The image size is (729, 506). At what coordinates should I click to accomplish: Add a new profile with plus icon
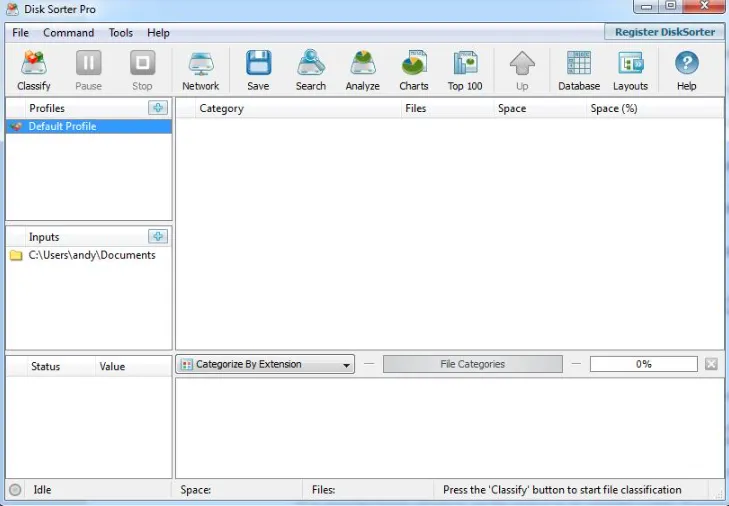[x=158, y=108]
